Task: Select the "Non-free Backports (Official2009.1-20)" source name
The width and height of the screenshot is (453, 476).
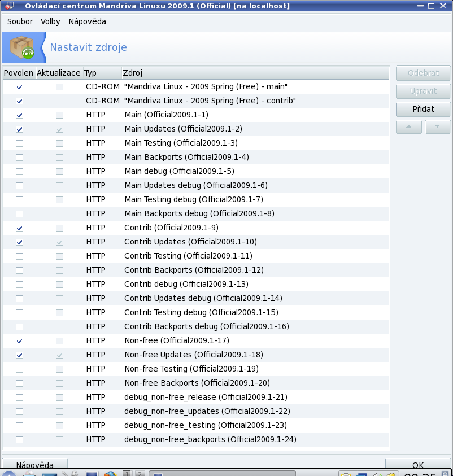Action: (197, 383)
